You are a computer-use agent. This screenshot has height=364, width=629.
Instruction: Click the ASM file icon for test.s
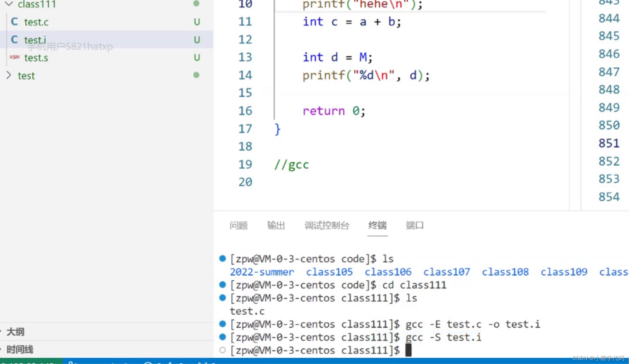15,57
